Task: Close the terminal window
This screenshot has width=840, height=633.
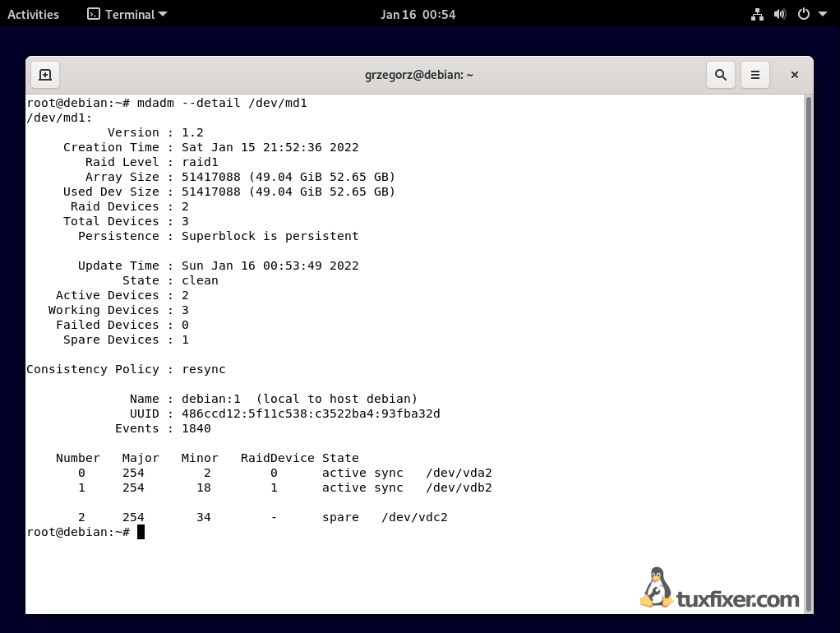Action: (795, 75)
